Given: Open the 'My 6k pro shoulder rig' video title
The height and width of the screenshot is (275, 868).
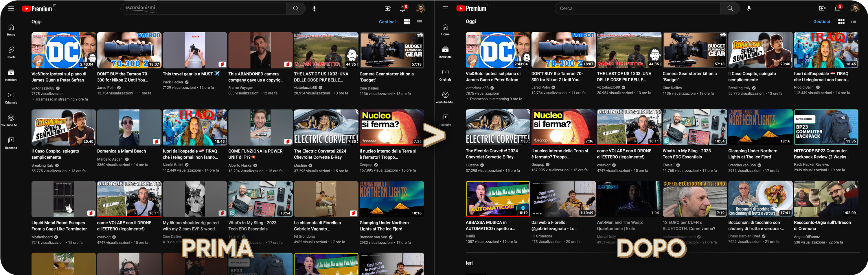Looking at the screenshot, I should pyautogui.click(x=191, y=226).
